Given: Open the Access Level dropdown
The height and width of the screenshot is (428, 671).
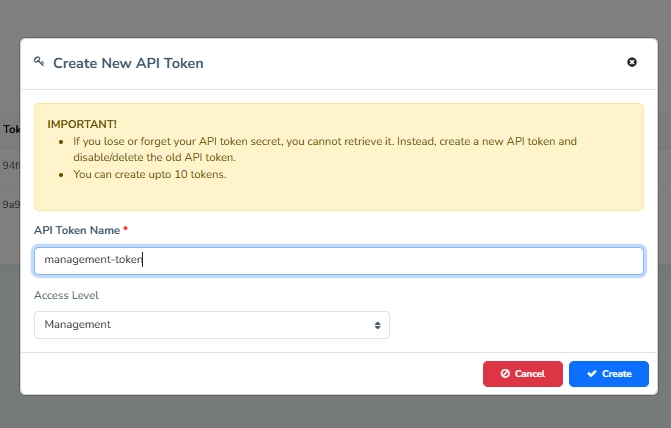Looking at the screenshot, I should (x=212, y=325).
